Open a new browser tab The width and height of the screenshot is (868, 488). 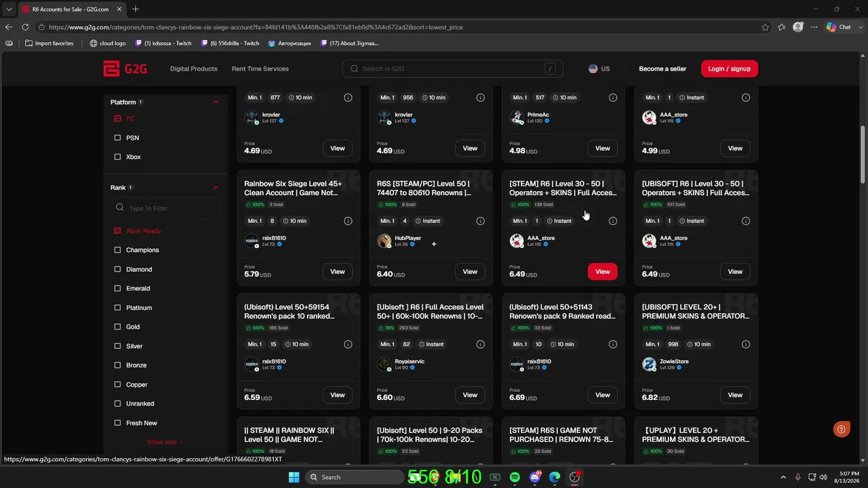point(136,9)
